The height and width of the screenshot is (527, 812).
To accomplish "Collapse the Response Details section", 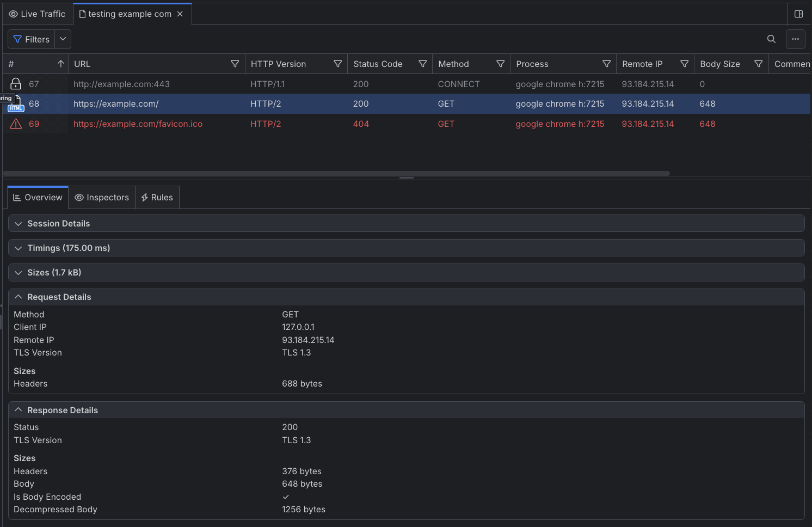I will (406, 410).
